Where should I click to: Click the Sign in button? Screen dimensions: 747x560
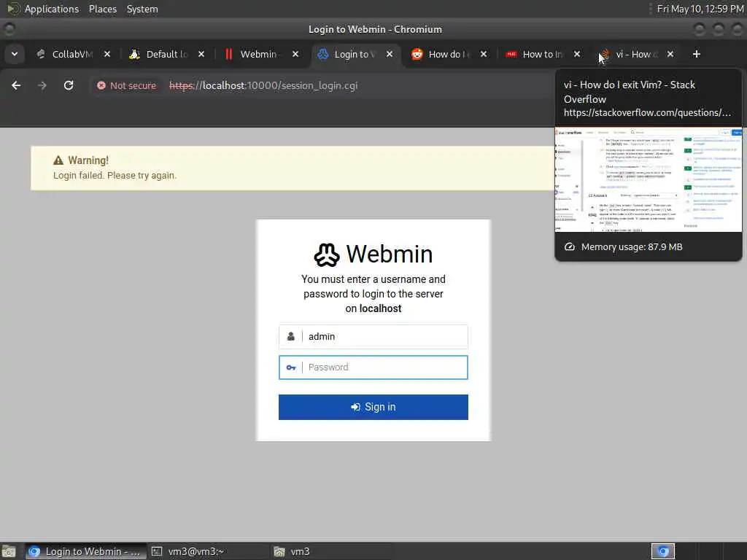coord(373,407)
